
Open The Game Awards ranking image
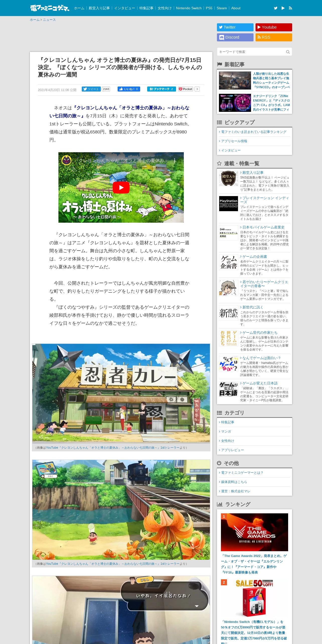[255, 532]
